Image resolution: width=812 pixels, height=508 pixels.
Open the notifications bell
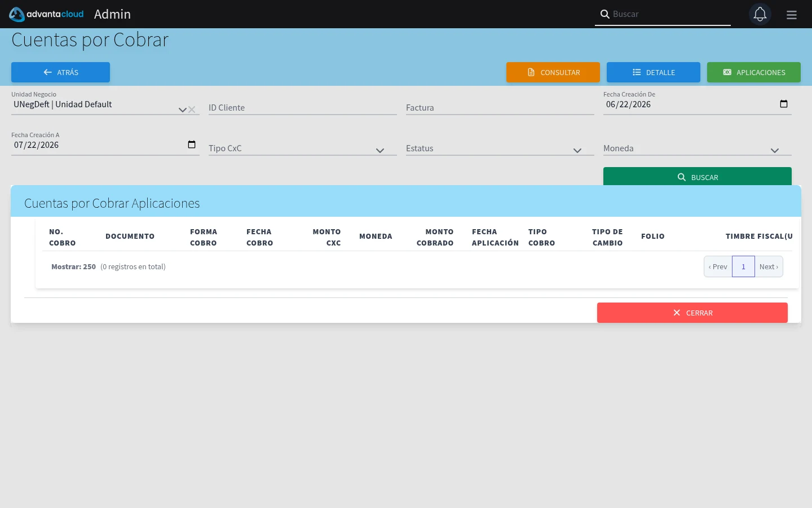[x=760, y=14]
